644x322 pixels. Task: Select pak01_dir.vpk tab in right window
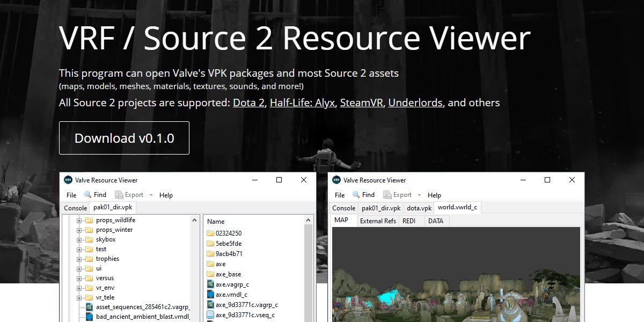pyautogui.click(x=381, y=208)
